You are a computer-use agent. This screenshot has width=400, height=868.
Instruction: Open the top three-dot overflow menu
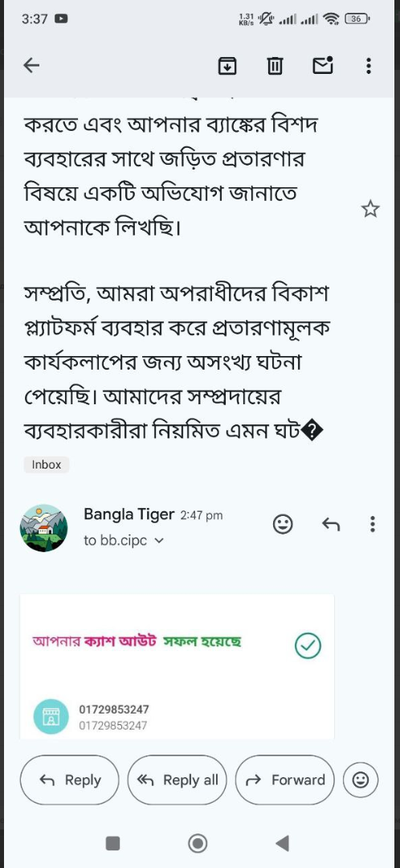[369, 66]
